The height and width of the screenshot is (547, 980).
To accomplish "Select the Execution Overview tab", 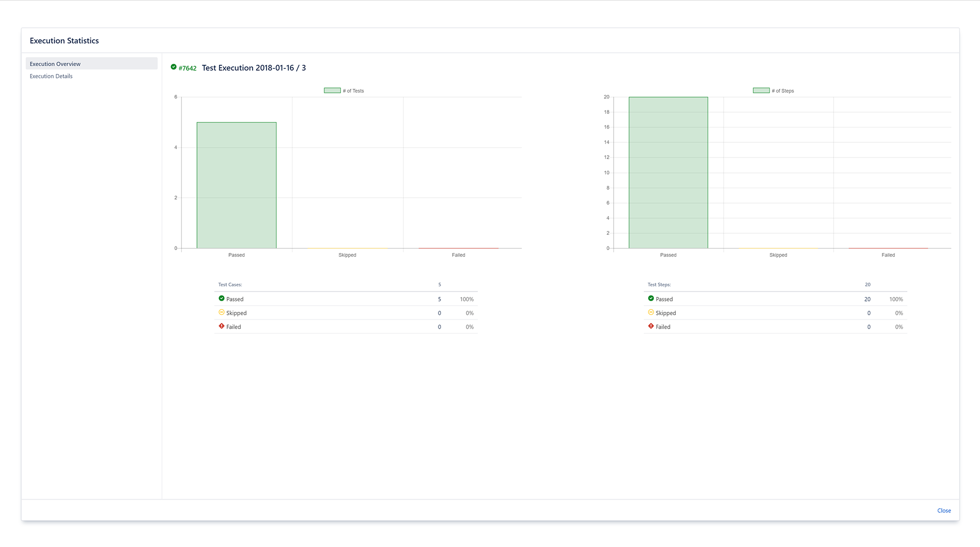I will click(x=91, y=64).
